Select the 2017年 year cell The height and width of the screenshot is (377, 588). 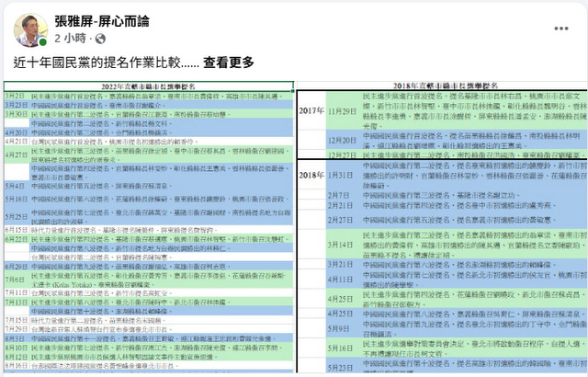pos(311,110)
